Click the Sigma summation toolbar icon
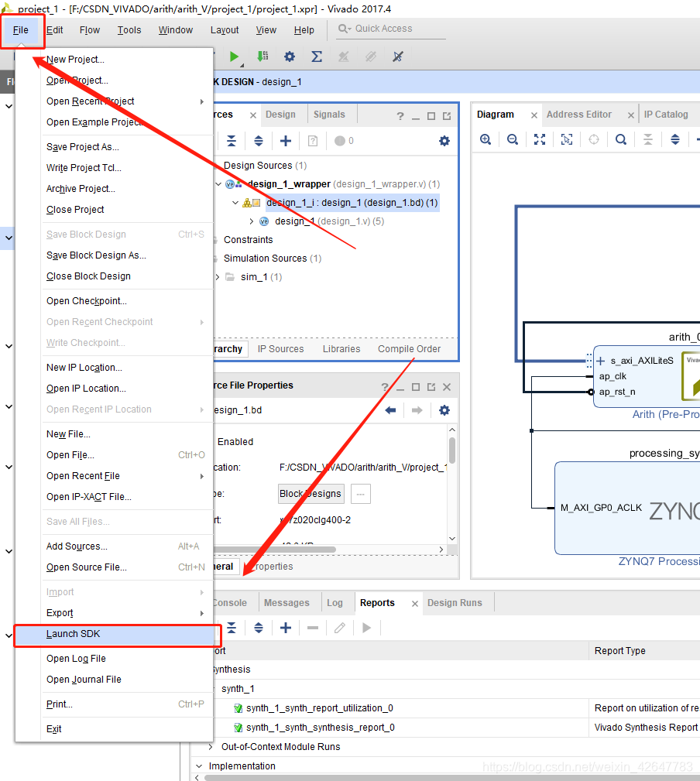Screen dimensions: 700x781 pos(317,57)
